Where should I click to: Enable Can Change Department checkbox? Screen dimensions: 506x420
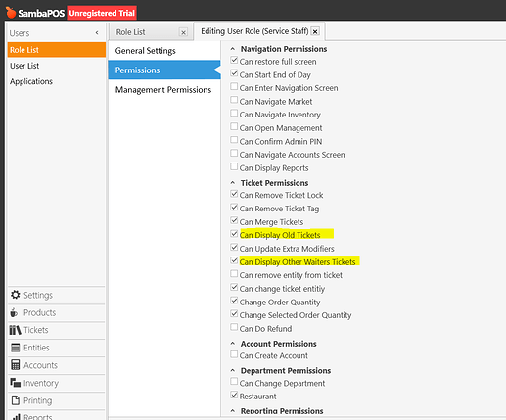[x=234, y=382]
